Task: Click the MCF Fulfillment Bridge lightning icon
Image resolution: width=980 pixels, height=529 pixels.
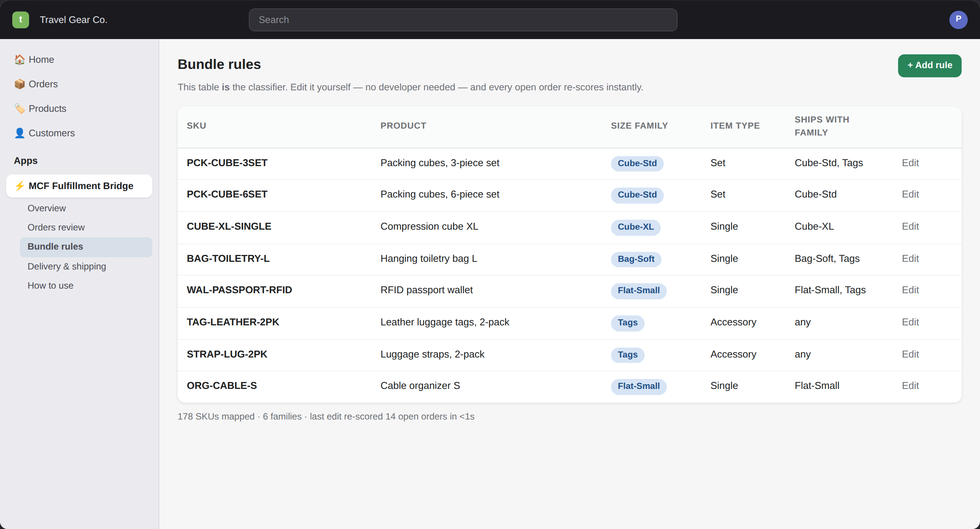Action: [20, 186]
